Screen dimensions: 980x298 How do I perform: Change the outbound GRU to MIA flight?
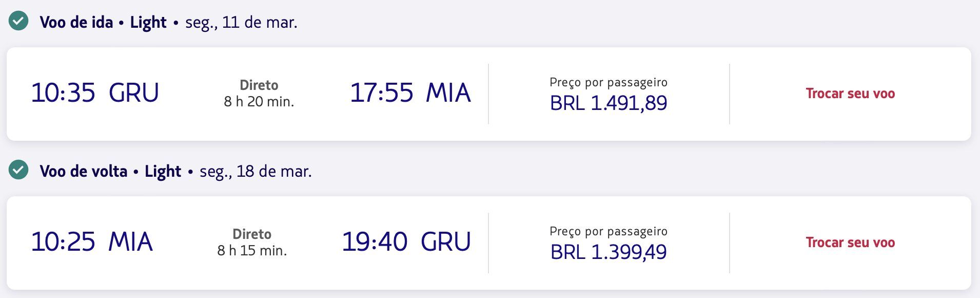coord(850,94)
